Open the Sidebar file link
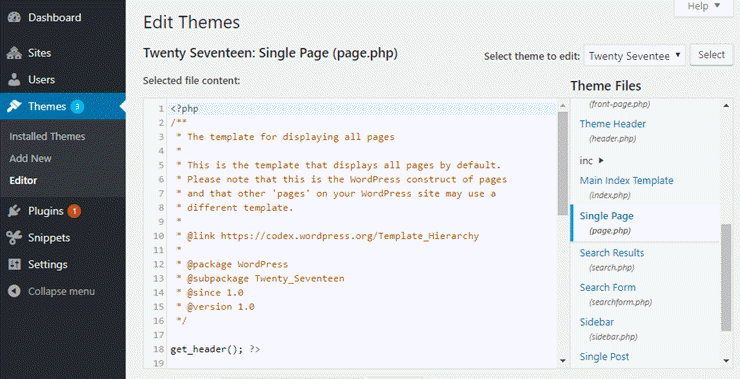 tap(597, 322)
